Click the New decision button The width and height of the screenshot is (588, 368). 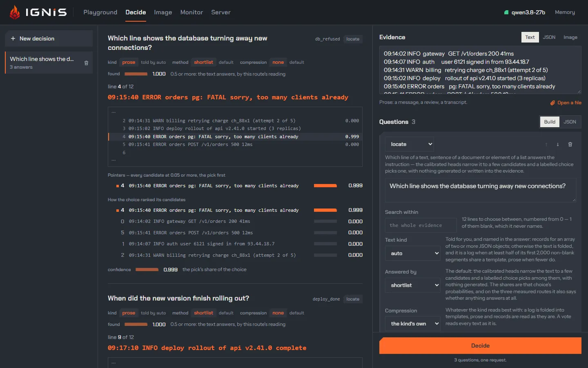(49, 38)
